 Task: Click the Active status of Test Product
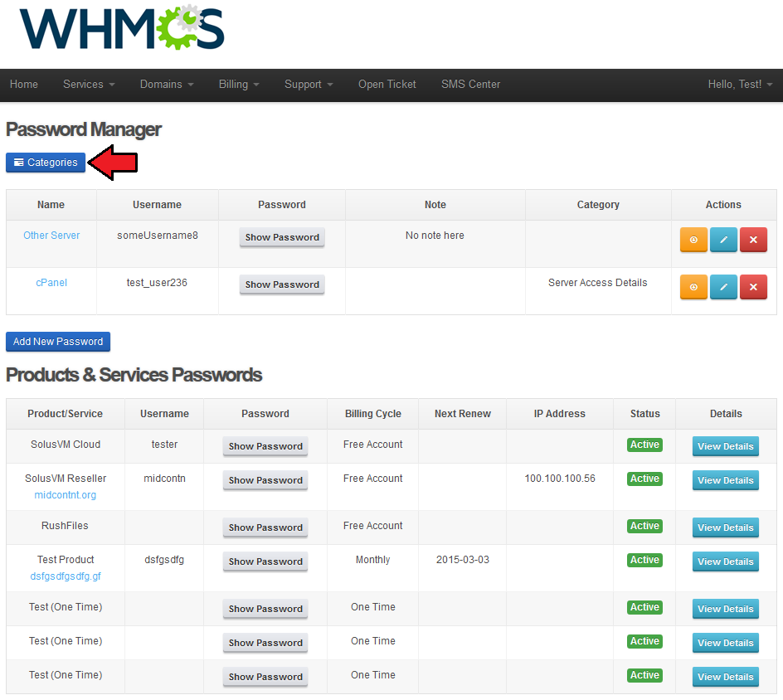(x=644, y=560)
